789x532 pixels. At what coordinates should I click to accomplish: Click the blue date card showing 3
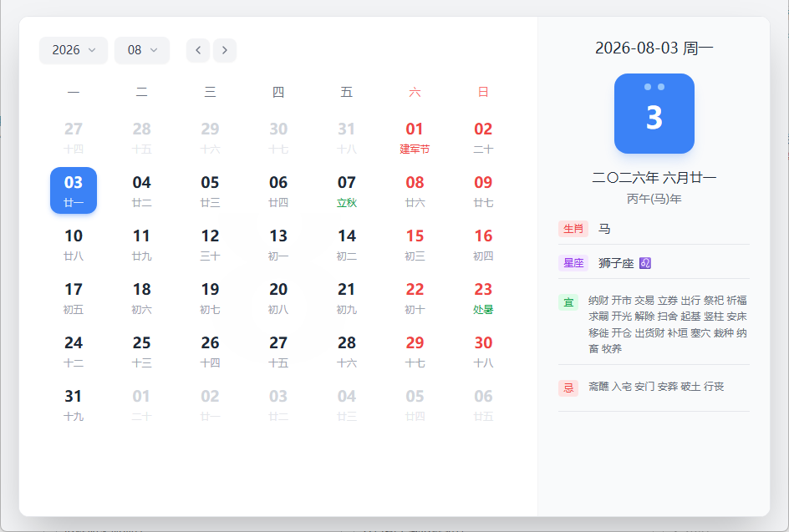(x=654, y=114)
